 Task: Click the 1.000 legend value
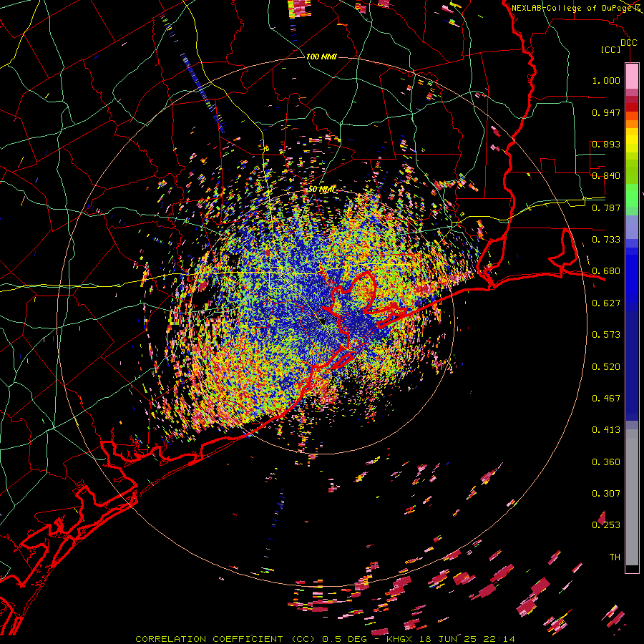pos(606,80)
